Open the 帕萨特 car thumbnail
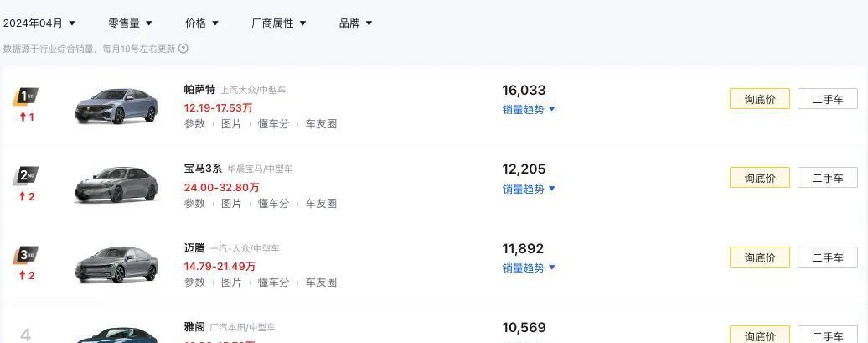Viewport: 868px width, 343px height. pos(116,106)
